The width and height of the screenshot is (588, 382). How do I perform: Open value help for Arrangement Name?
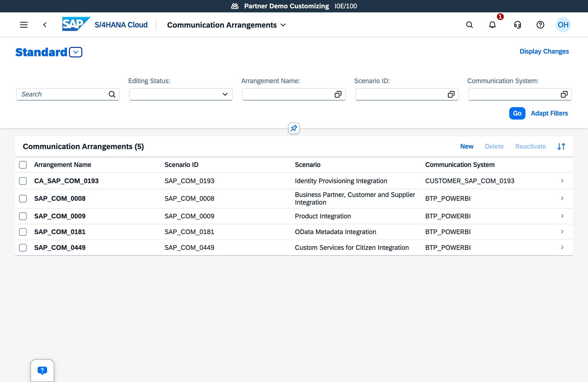tap(338, 94)
